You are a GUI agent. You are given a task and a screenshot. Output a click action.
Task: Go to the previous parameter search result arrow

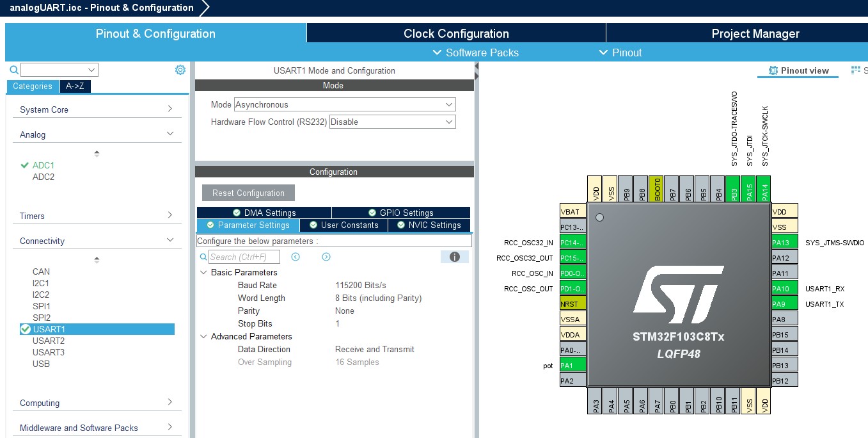click(296, 257)
